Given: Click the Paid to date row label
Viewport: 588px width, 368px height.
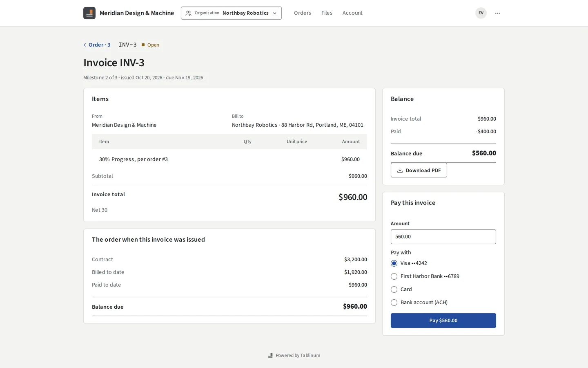Looking at the screenshot, I should tap(106, 285).
